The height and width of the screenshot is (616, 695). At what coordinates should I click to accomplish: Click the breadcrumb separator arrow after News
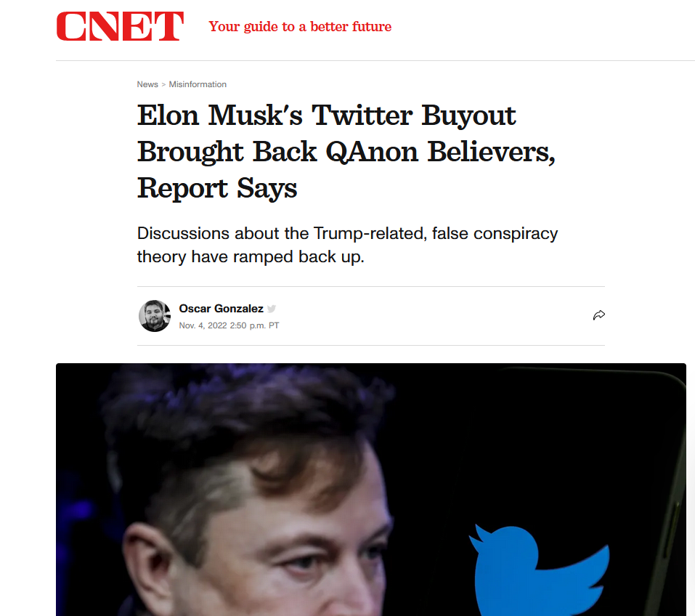[164, 84]
